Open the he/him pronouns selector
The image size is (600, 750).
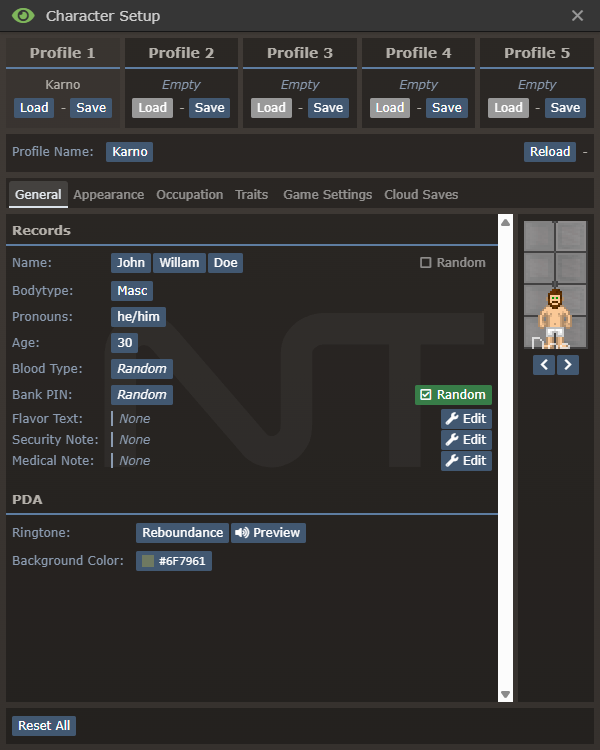pos(138,317)
